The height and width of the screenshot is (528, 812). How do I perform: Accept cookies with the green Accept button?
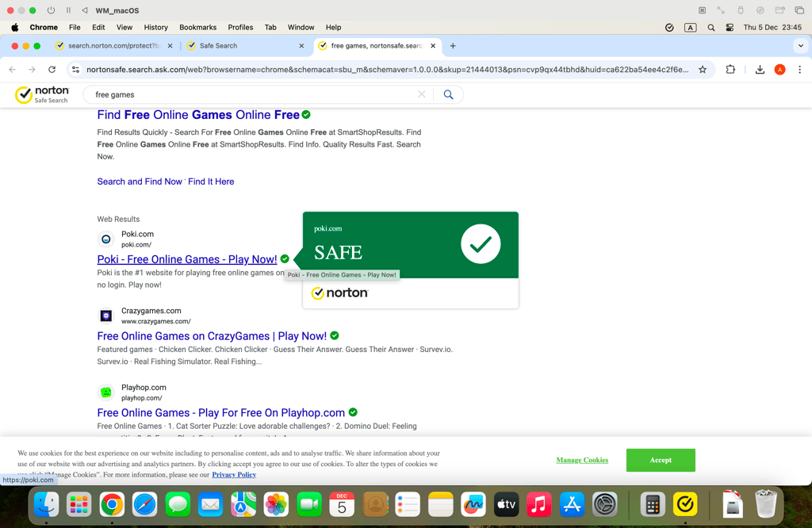click(661, 460)
